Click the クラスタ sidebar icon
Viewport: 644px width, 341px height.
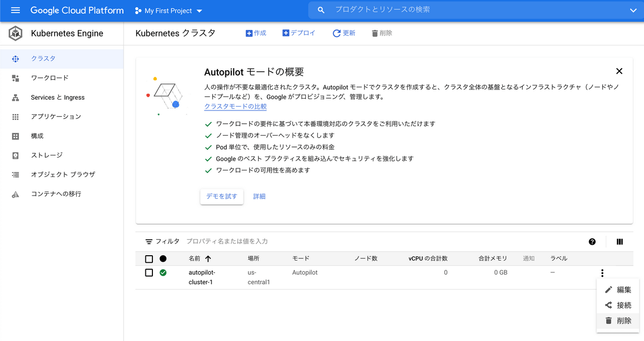click(x=15, y=58)
